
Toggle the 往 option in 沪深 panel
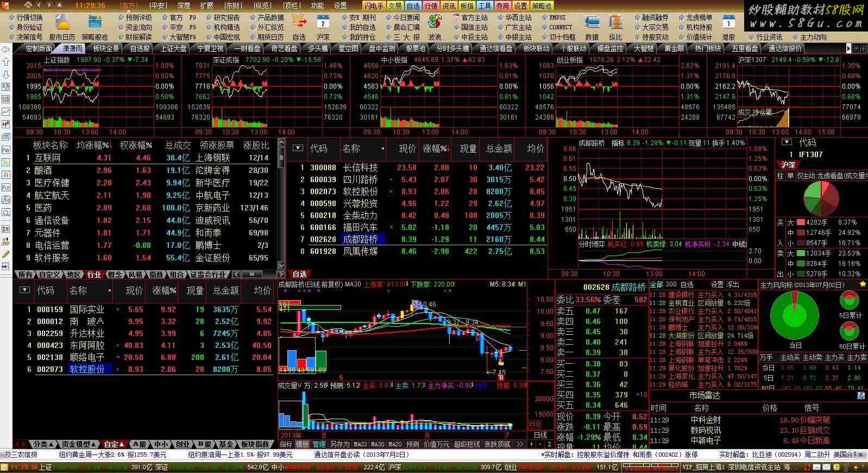tap(781, 176)
